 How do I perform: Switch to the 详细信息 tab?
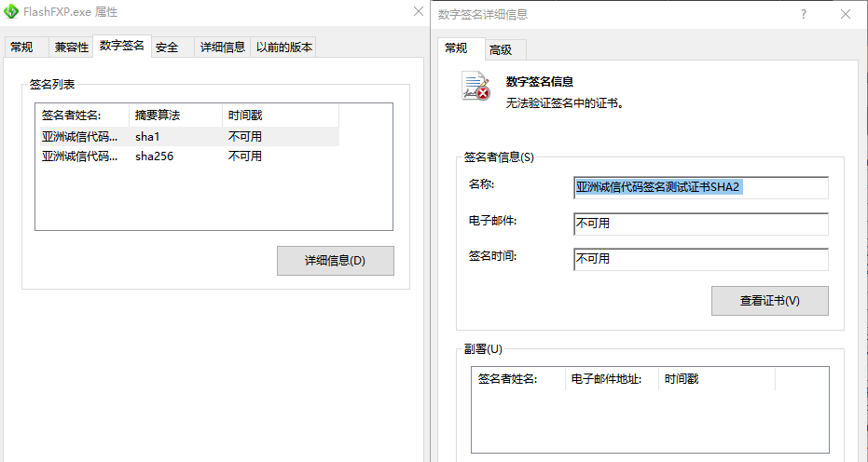coord(223,47)
